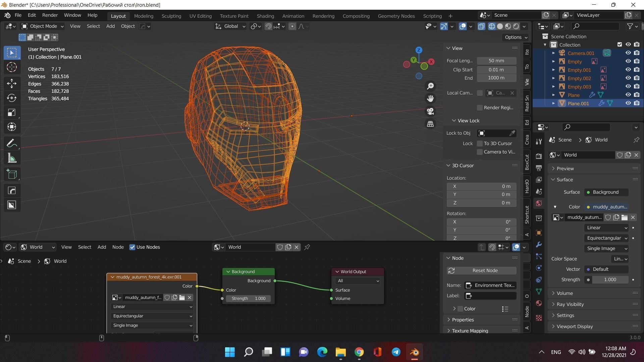Open the Object Mode dropdown
644x362 pixels.
pyautogui.click(x=43, y=26)
